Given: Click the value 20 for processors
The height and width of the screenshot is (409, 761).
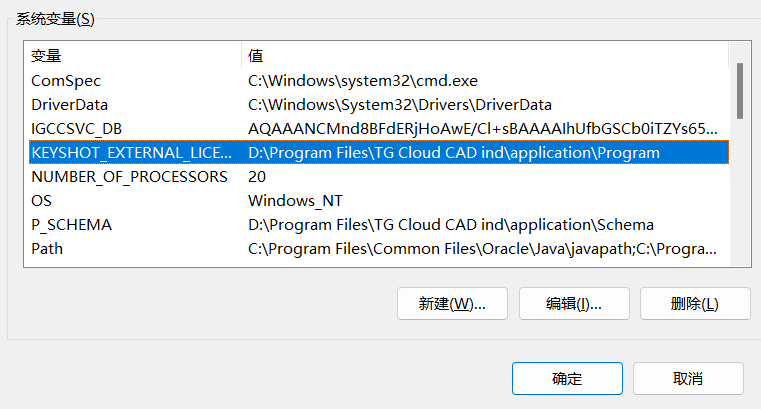Looking at the screenshot, I should [257, 177].
